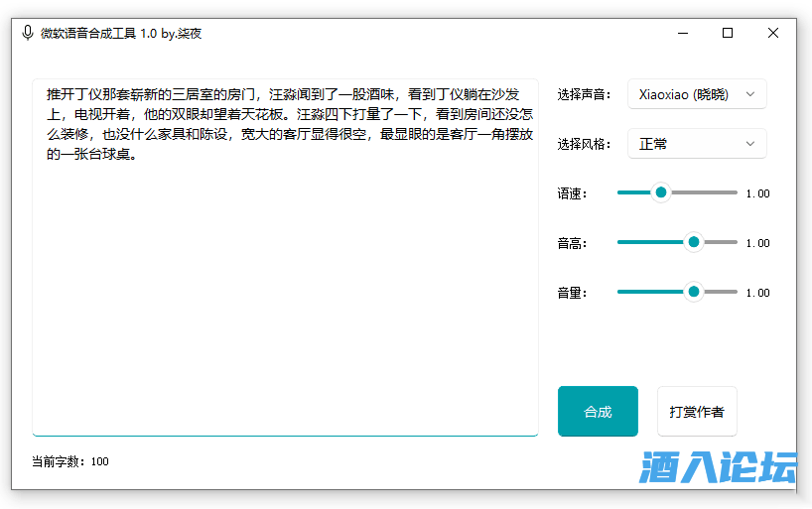The image size is (812, 509).
Task: Click the 选择风格 label
Action: point(584,144)
